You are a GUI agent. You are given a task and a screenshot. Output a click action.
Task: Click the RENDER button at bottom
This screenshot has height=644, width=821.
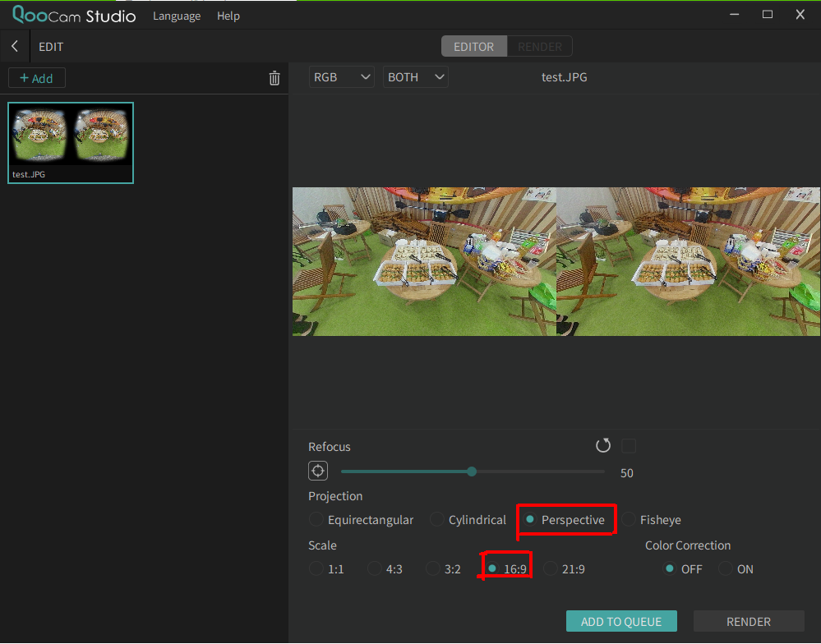coord(749,621)
